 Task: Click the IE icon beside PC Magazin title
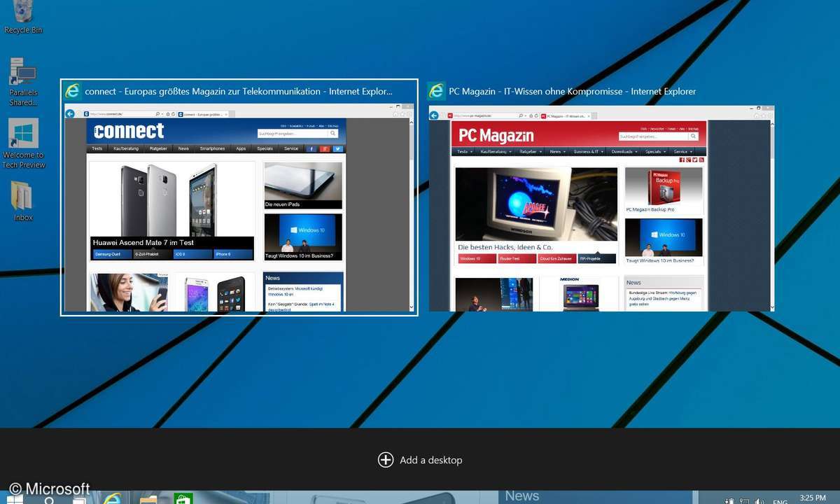click(x=436, y=91)
